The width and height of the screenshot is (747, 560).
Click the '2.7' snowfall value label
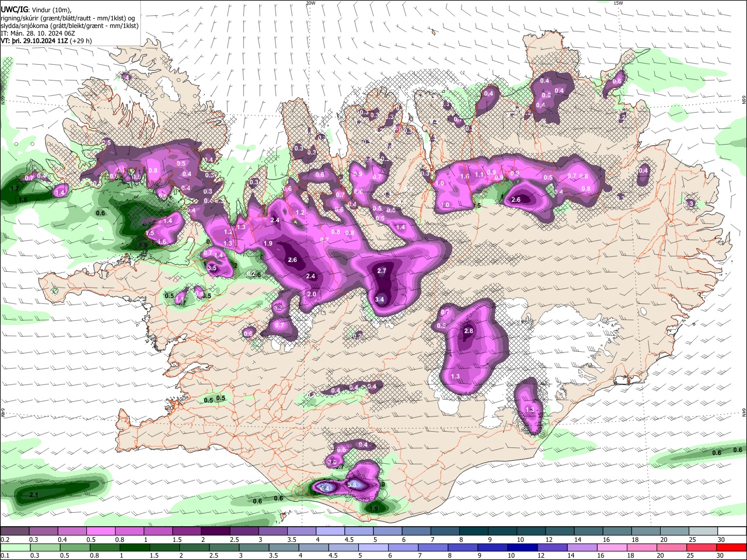pyautogui.click(x=382, y=271)
